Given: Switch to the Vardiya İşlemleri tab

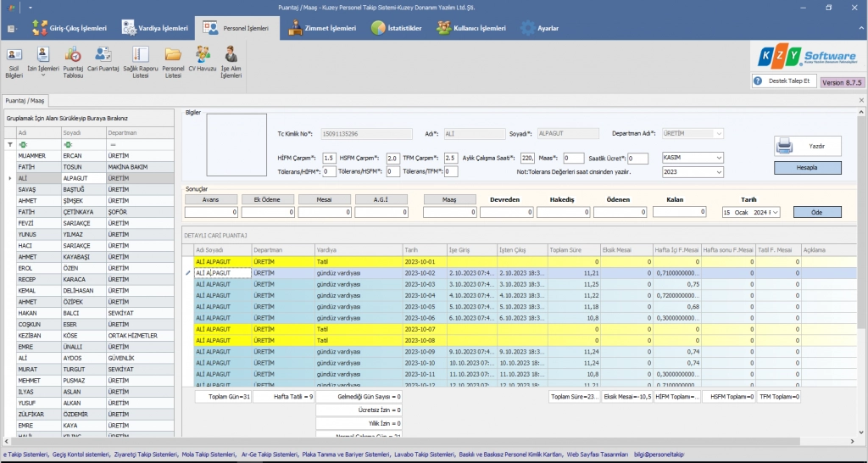Looking at the screenshot, I should coord(158,28).
